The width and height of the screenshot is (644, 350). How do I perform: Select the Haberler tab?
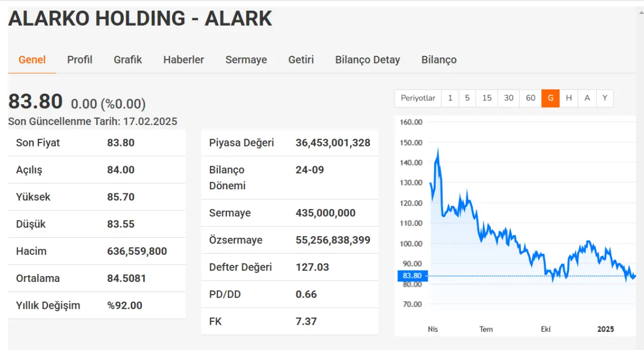coord(184,59)
